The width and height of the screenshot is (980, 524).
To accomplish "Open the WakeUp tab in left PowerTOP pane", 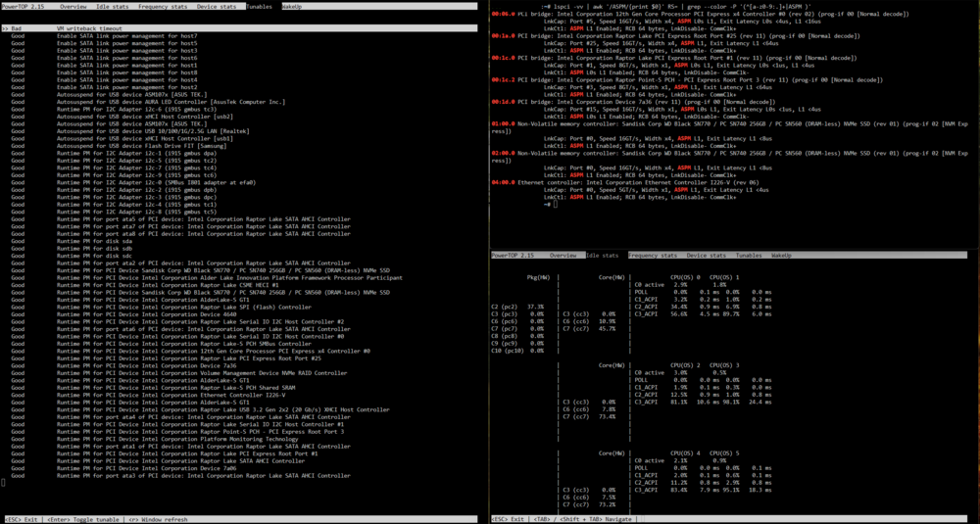I will click(x=292, y=6).
